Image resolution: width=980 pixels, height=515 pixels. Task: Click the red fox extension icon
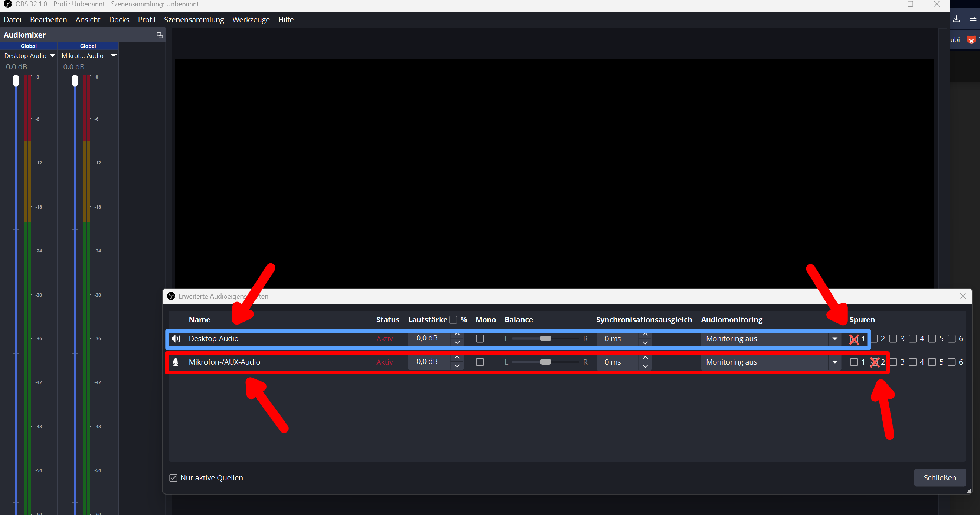coord(971,40)
